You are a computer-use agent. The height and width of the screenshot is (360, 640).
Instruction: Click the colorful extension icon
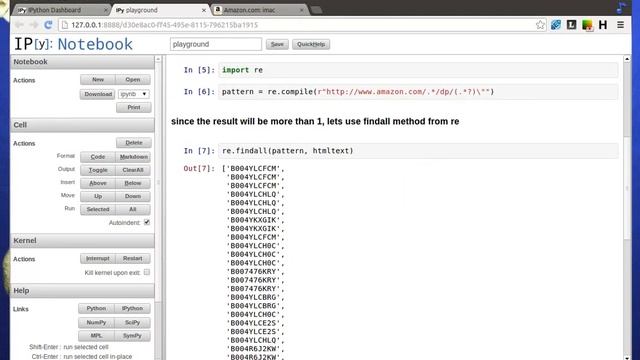[587, 25]
